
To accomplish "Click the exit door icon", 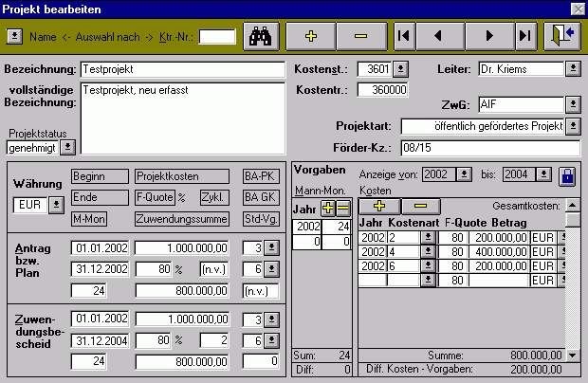I will coord(560,36).
